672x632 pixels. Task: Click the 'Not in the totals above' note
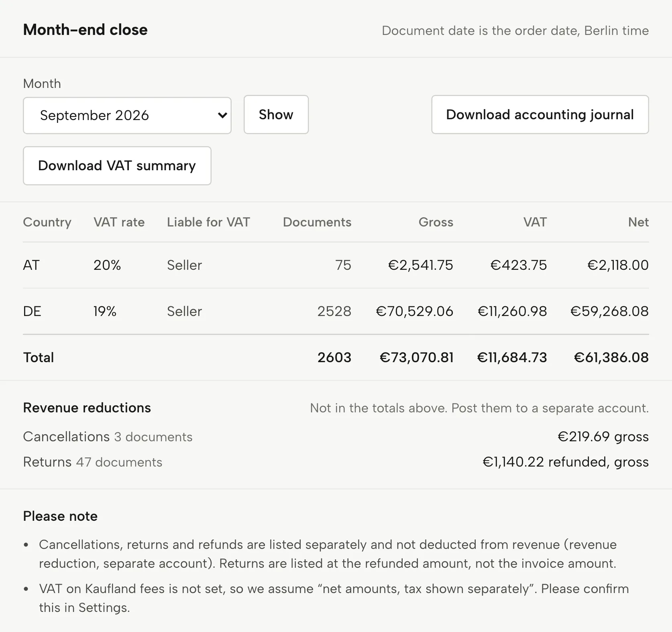(x=479, y=408)
